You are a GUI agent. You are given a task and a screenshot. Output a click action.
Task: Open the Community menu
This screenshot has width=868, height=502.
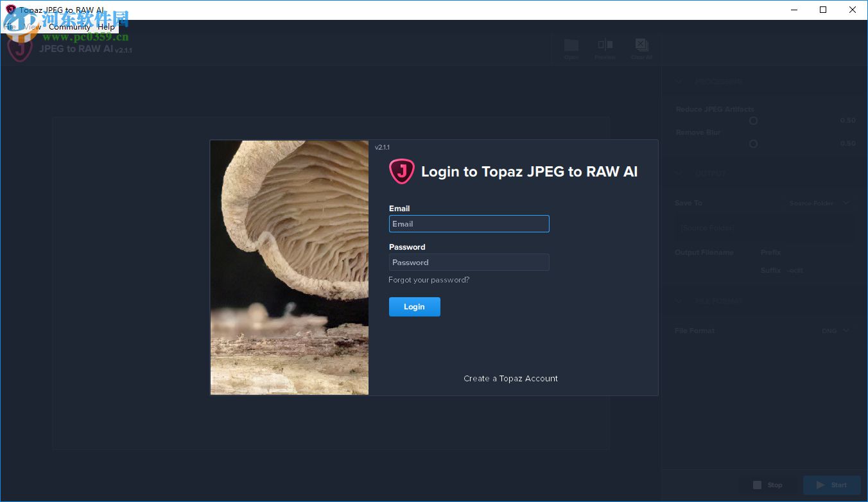(x=71, y=27)
